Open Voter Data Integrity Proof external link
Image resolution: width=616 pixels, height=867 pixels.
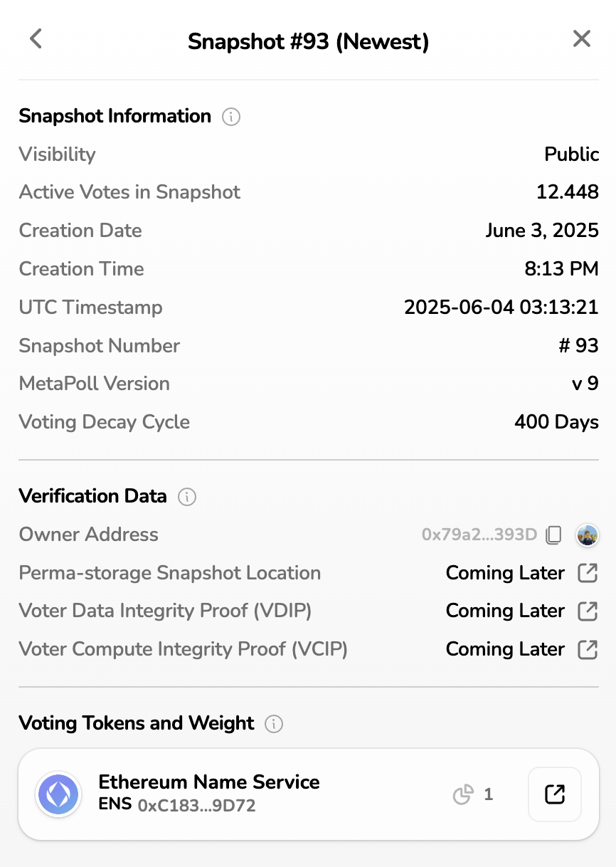click(588, 611)
